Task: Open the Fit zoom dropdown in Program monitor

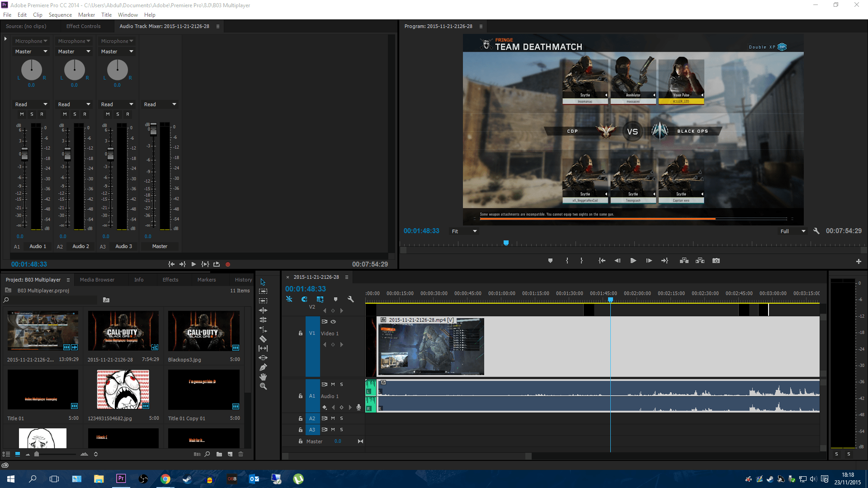Action: [x=463, y=231]
